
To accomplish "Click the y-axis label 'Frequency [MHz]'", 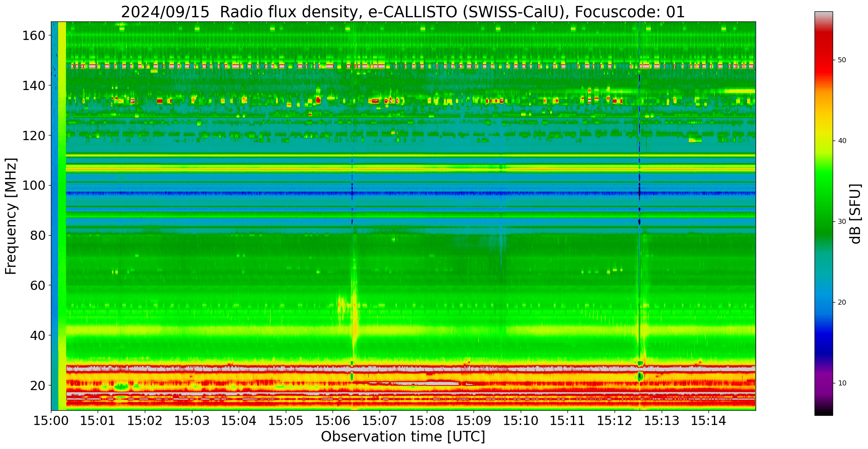I will (x=11, y=216).
